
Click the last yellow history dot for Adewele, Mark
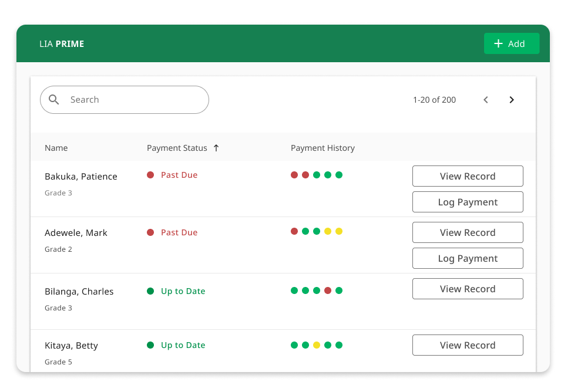[339, 231]
